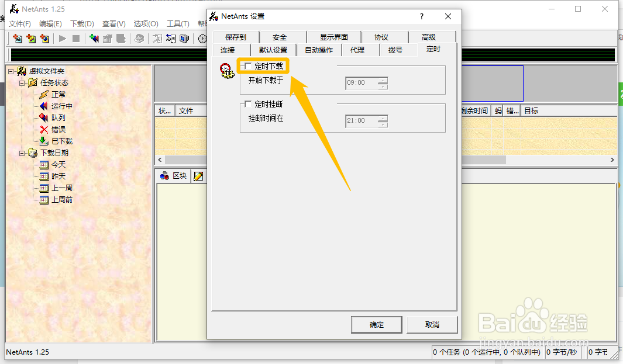Switch to the 代理 tab
This screenshot has height=364, width=623.
(x=357, y=50)
